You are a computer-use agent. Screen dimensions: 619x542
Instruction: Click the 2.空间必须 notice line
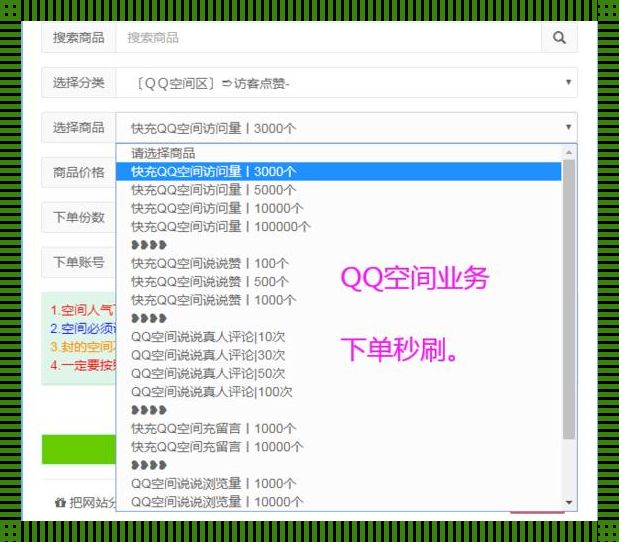coord(83,328)
